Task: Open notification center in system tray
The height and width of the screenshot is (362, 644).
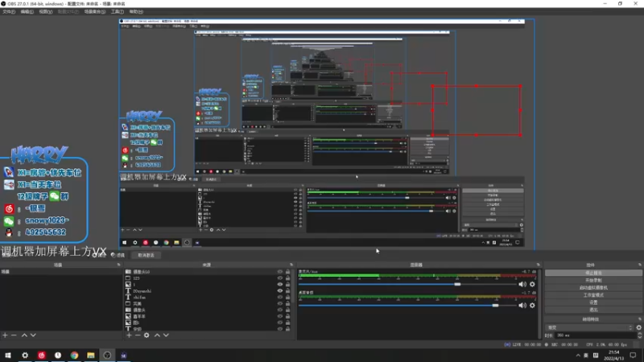Action: pos(633,355)
